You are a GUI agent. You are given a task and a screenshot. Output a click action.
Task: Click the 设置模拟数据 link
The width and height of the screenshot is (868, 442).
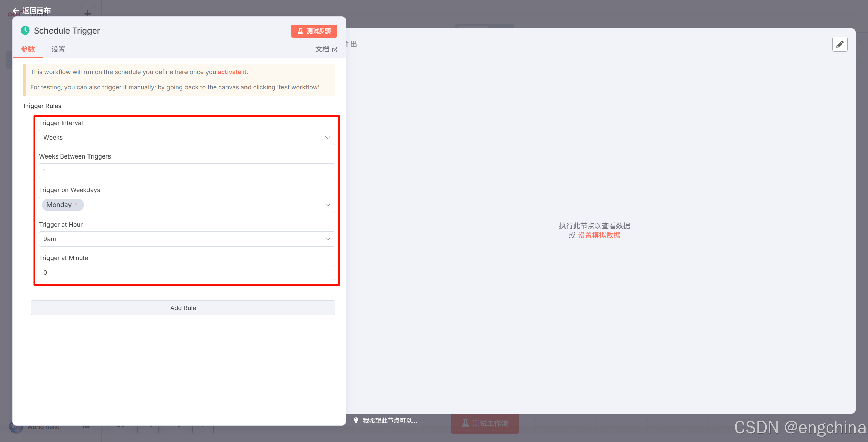599,235
